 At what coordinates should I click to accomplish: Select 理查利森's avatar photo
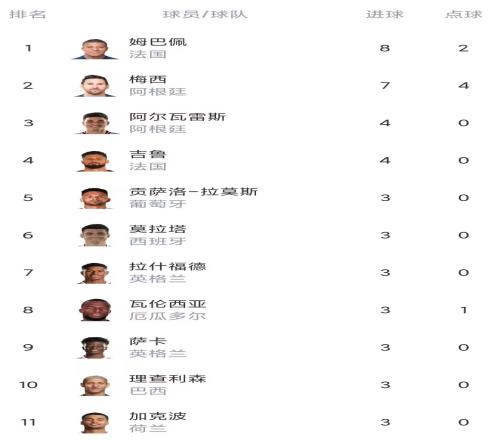tap(95, 385)
